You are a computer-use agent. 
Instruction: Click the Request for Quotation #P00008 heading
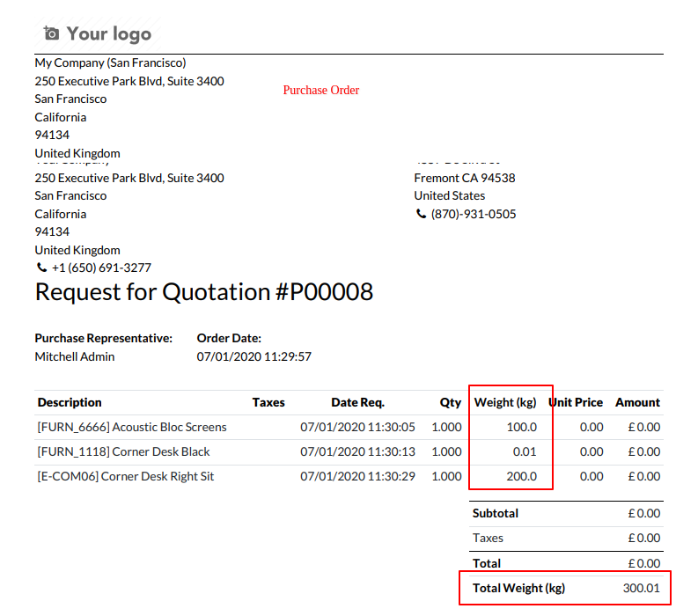pos(204,292)
